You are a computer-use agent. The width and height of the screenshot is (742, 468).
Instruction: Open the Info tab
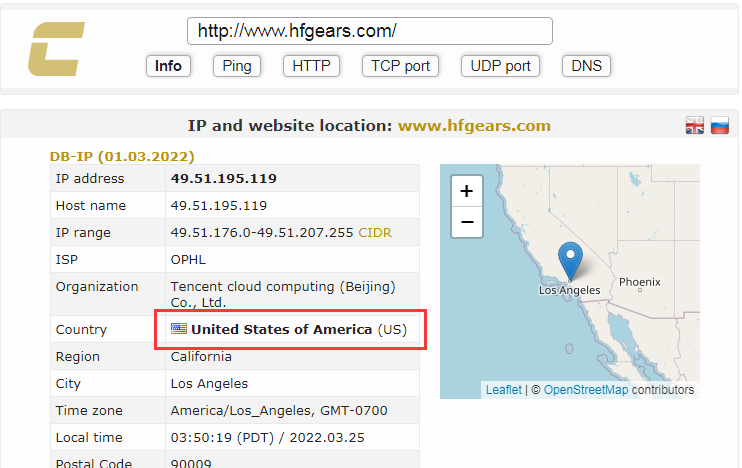(168, 66)
